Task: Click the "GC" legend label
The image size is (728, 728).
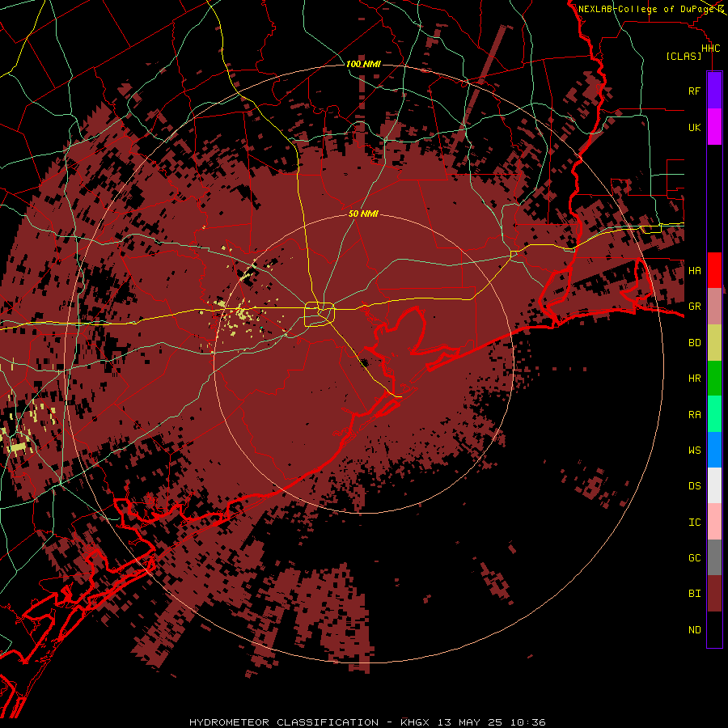Action: 694,557
